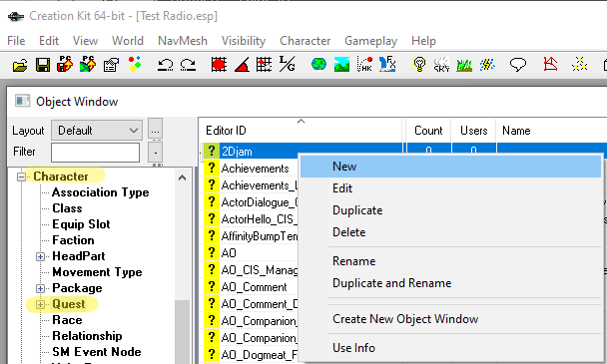Click the tree scrollbar up arrow
Screen dimensions: 607x364
182,178
